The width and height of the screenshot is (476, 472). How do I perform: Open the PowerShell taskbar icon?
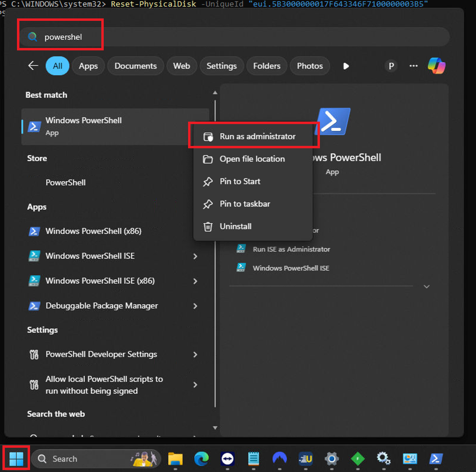point(436,458)
